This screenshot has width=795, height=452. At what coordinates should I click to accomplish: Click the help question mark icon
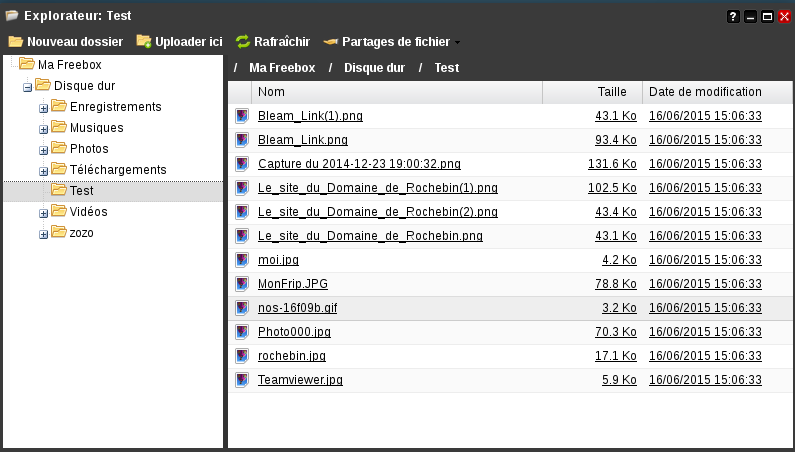(733, 16)
